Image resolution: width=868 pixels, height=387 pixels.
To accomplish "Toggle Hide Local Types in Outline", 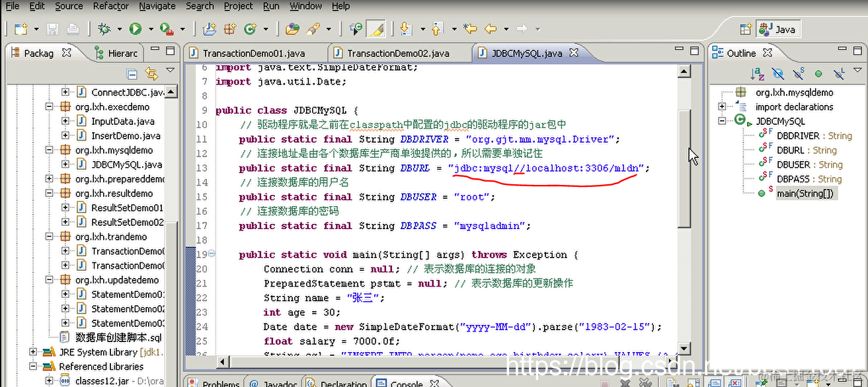I will click(839, 74).
